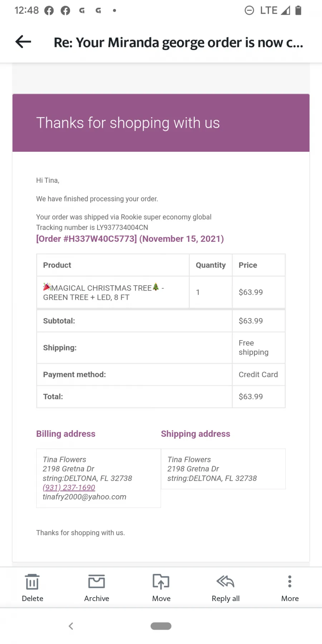Tap the Billing address heading
Viewport: 322px width, 644px height.
66,434
